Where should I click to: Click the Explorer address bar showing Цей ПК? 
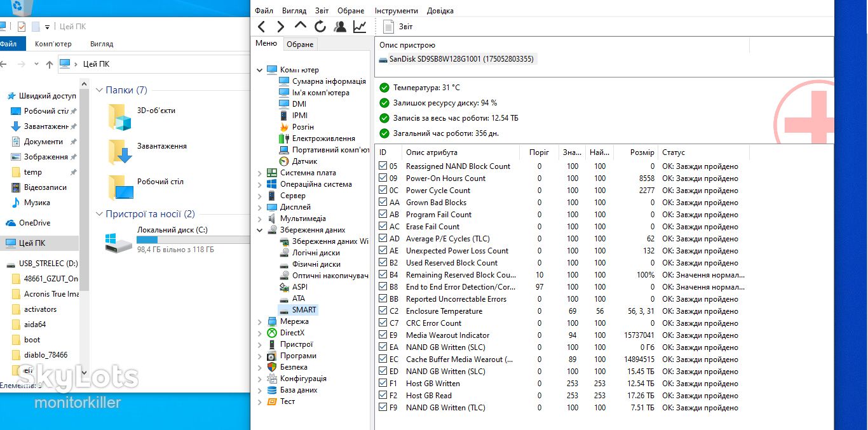point(154,64)
